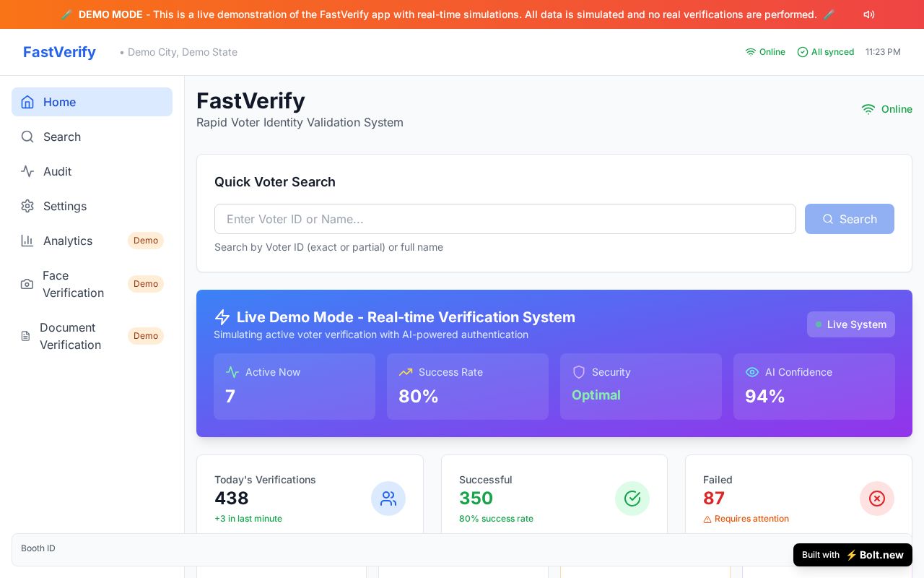Click the Success Rate trending-up icon
924x578 pixels.
pos(406,372)
